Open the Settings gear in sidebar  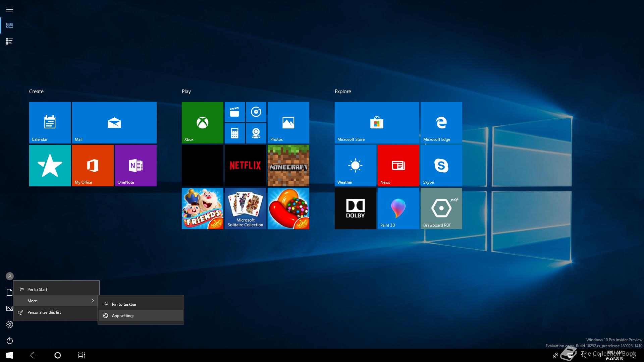[x=10, y=324]
